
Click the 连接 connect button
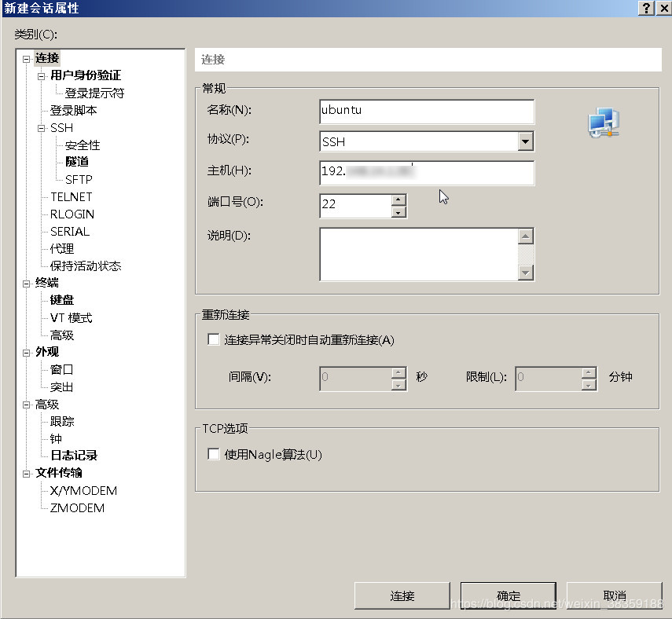(x=402, y=595)
